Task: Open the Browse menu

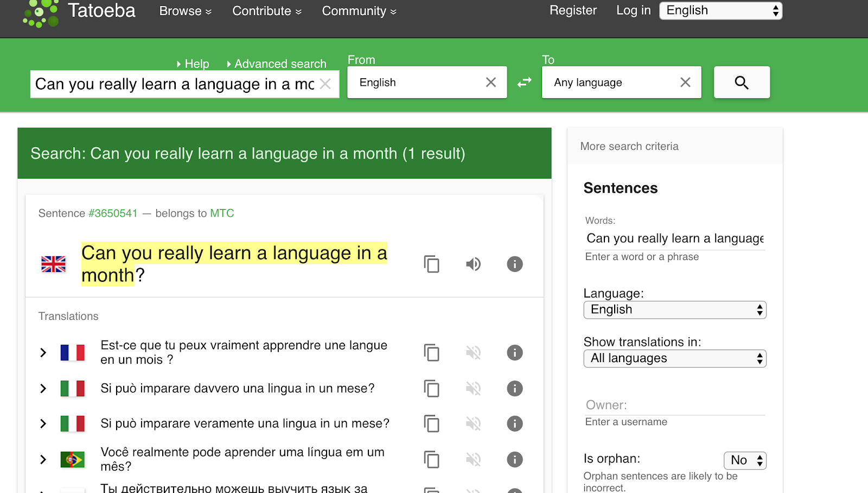Action: point(185,11)
